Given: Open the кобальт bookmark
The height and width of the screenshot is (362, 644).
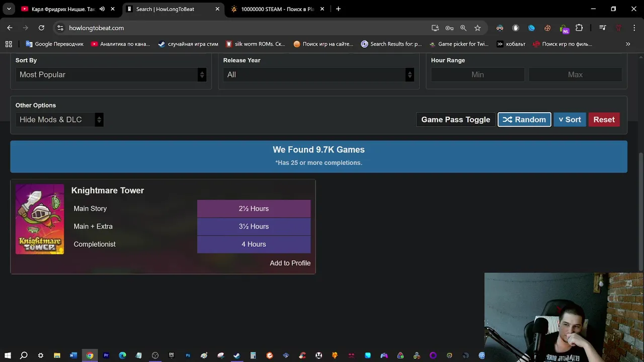Looking at the screenshot, I should pos(511,44).
